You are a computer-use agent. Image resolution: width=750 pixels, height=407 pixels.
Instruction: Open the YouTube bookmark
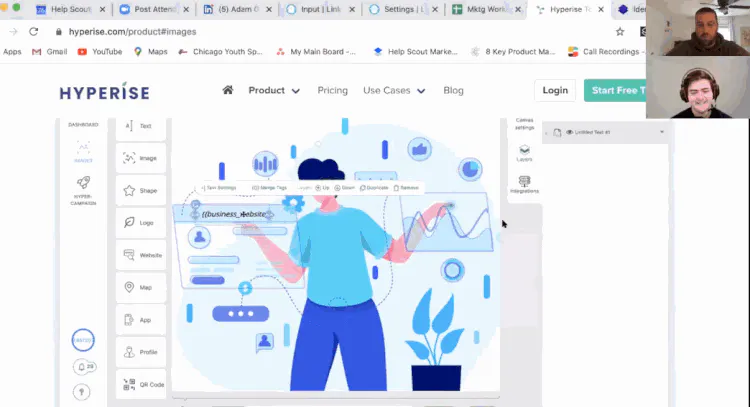pyautogui.click(x=100, y=52)
